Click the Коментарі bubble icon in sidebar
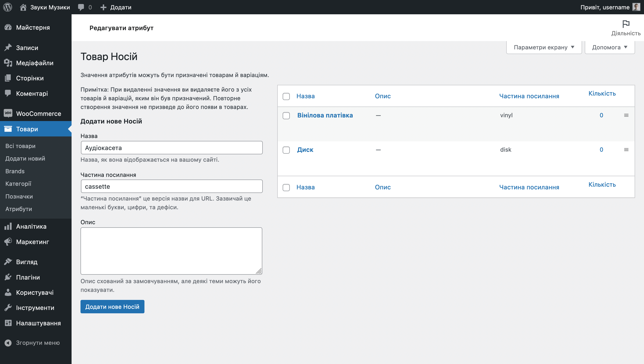Image resolution: width=644 pixels, height=364 pixels. click(x=8, y=93)
